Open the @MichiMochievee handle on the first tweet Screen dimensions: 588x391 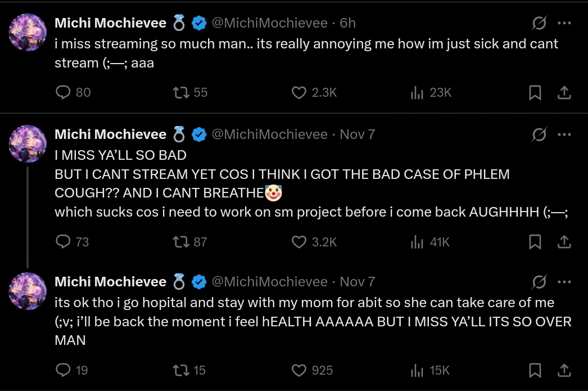click(x=269, y=23)
